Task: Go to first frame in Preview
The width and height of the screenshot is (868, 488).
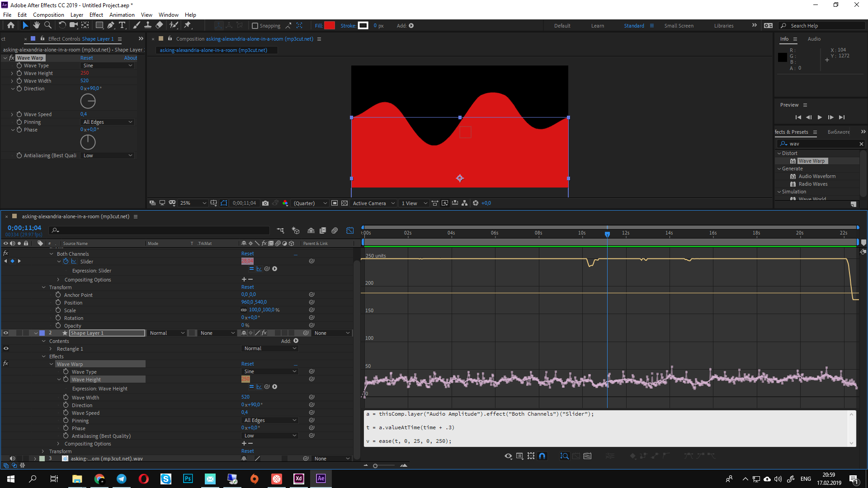Action: [798, 117]
